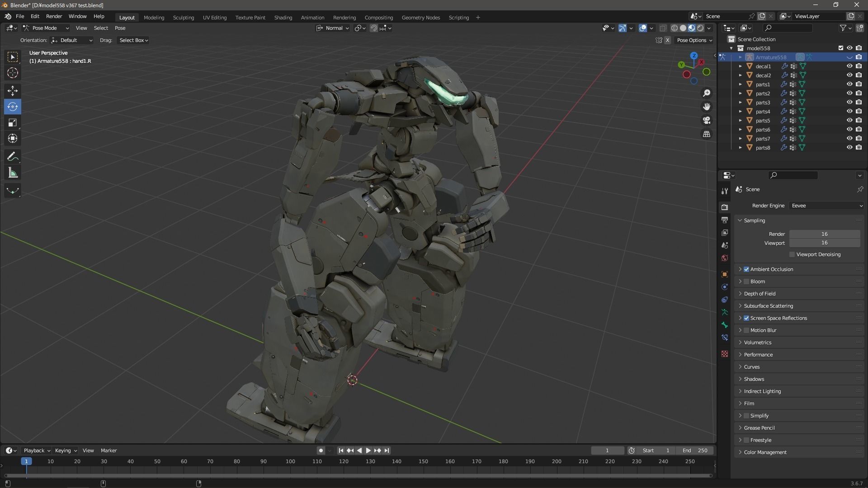Image resolution: width=868 pixels, height=488 pixels.
Task: Open the Scene properties tab
Action: point(725,245)
